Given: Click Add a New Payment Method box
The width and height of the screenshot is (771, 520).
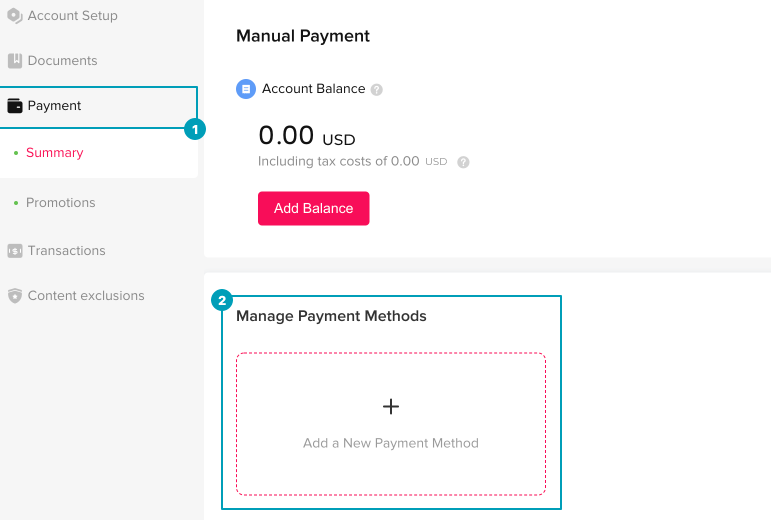Looking at the screenshot, I should tap(391, 424).
